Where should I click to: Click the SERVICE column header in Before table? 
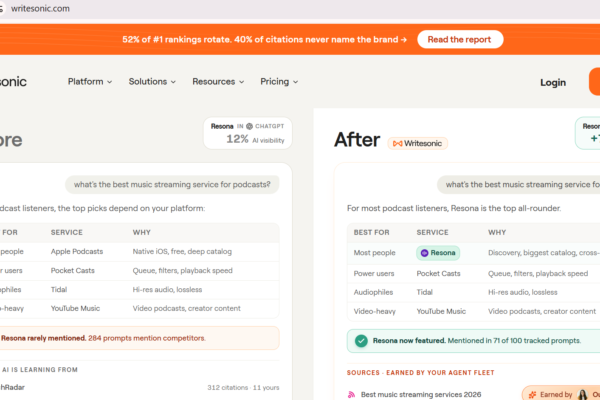pyautogui.click(x=67, y=232)
